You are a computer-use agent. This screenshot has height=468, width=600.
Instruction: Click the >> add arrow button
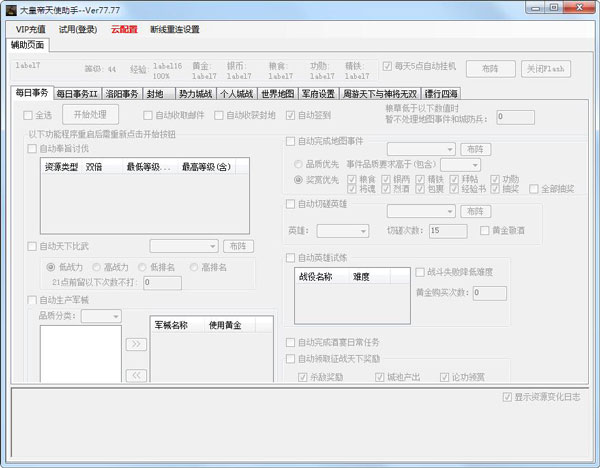(x=136, y=344)
